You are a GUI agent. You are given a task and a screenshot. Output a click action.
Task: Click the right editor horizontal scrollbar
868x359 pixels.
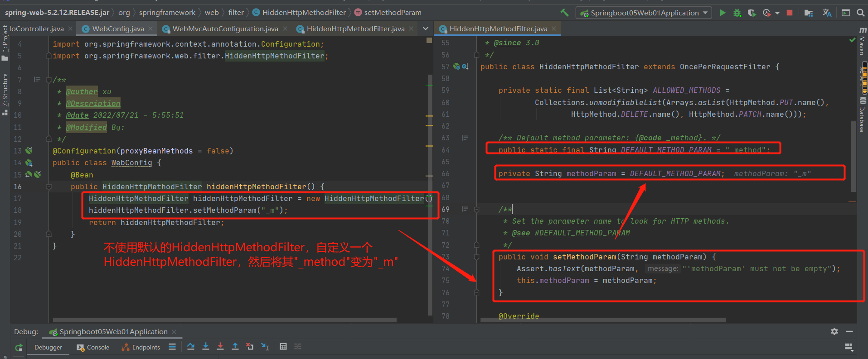coord(603,320)
